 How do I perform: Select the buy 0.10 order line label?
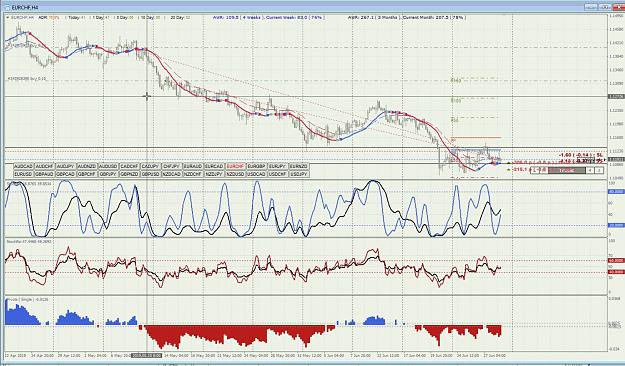tap(26, 79)
